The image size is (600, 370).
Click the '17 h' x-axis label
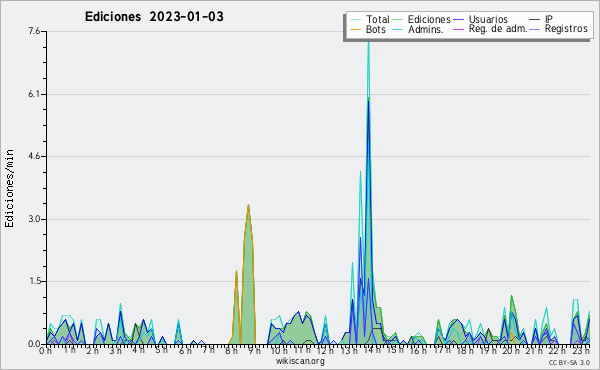coord(442,350)
